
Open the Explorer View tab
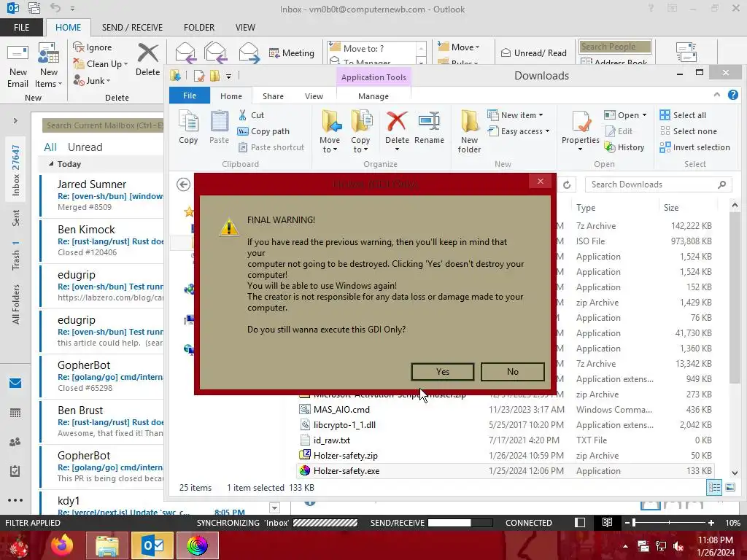tap(314, 96)
